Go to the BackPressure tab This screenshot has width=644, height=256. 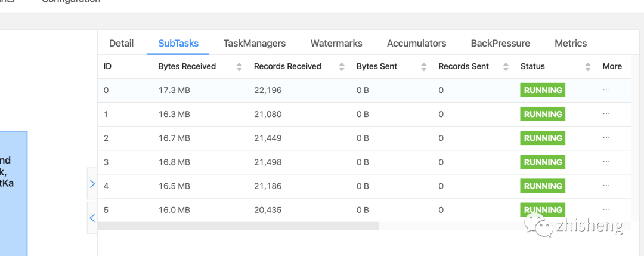pyautogui.click(x=500, y=43)
